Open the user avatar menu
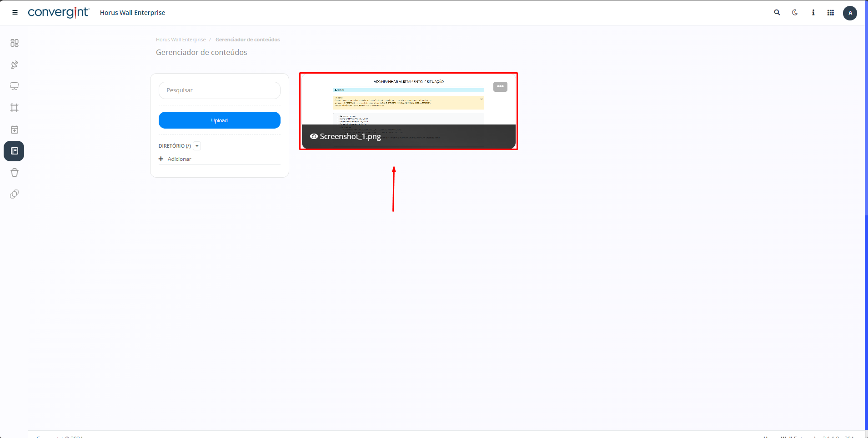The image size is (868, 438). point(850,13)
